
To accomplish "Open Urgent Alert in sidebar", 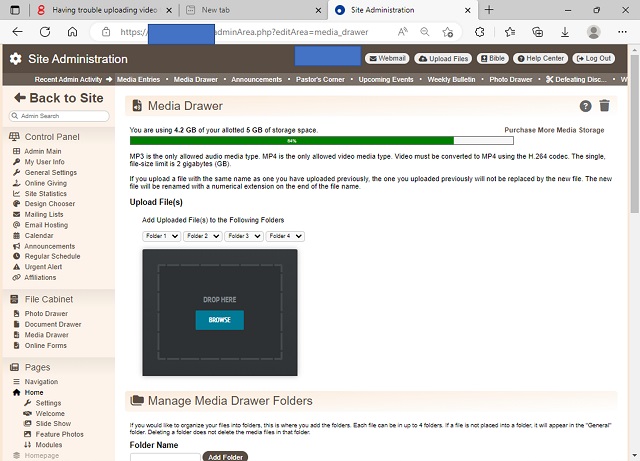I will point(43,267).
